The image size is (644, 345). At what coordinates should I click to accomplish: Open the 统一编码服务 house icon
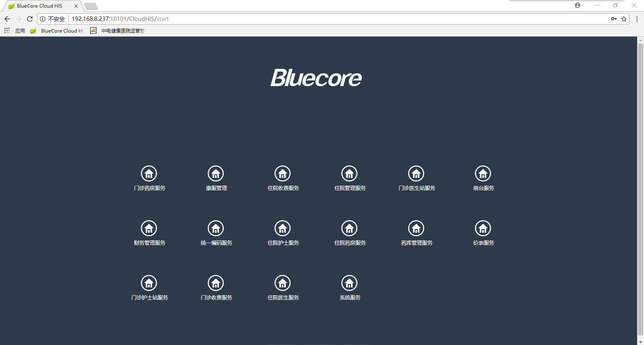tap(216, 228)
